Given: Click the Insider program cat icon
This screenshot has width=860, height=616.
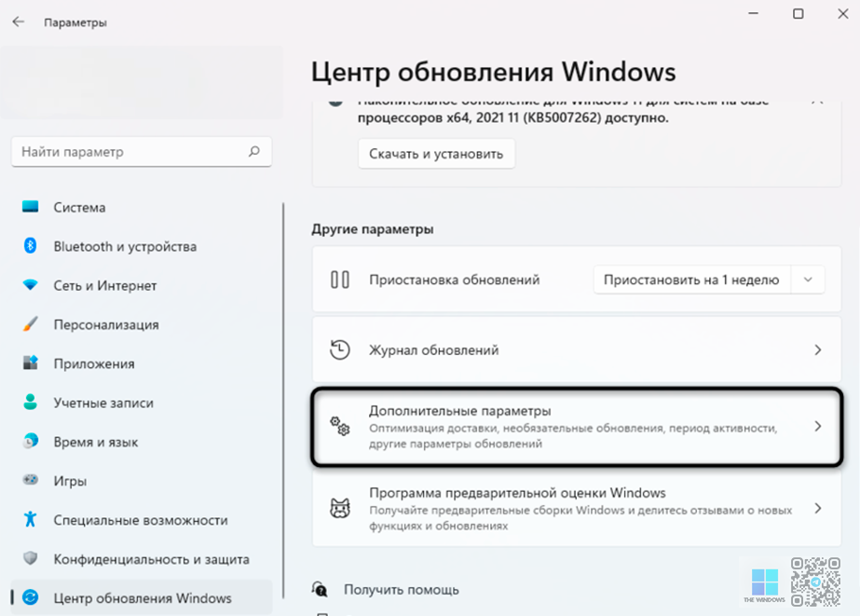Looking at the screenshot, I should [340, 509].
